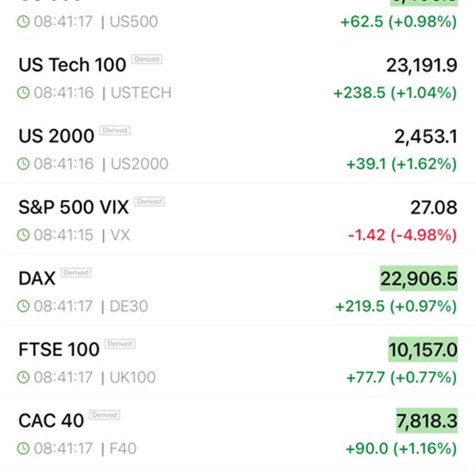The image size is (476, 476).
Task: Click the USTECH ticker symbol
Action: [140, 93]
